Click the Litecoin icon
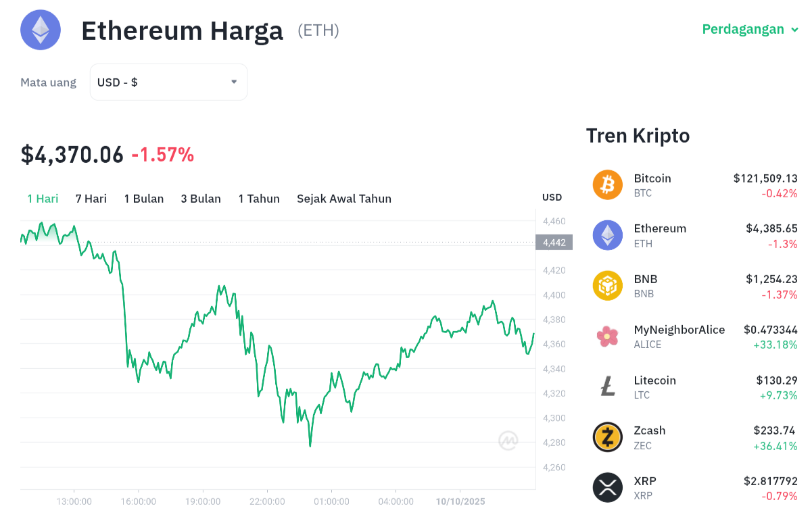This screenshot has height=525, width=812. tap(607, 386)
